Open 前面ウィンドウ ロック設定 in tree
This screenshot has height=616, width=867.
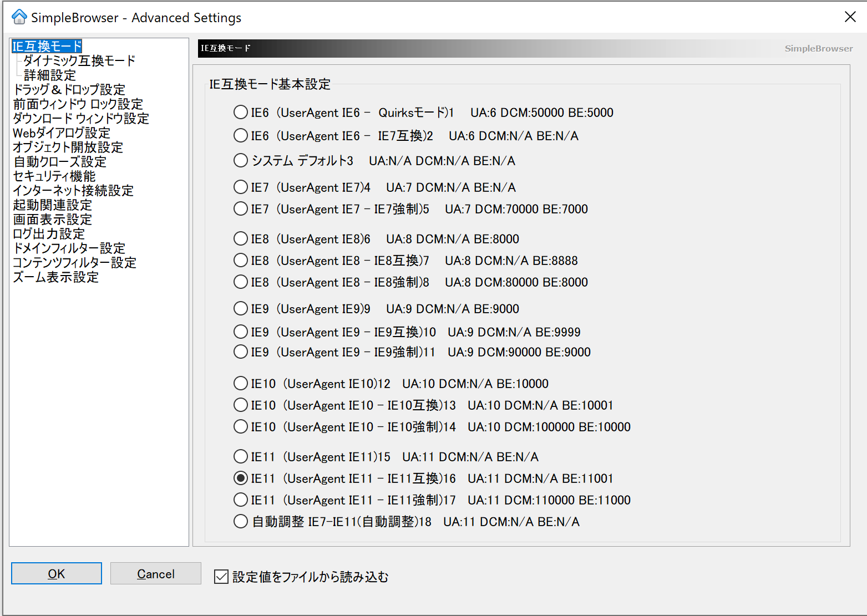click(78, 104)
